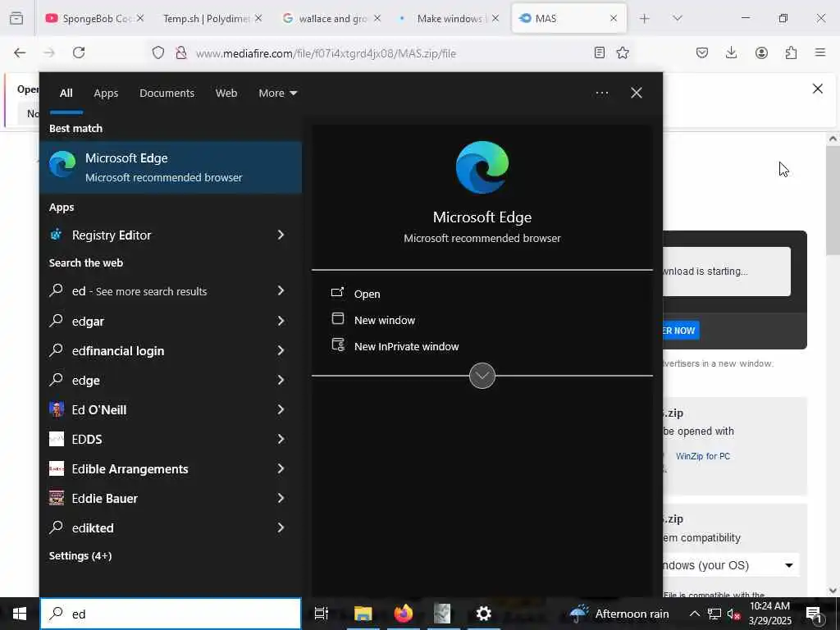Open the More filter dropdown

[277, 94]
